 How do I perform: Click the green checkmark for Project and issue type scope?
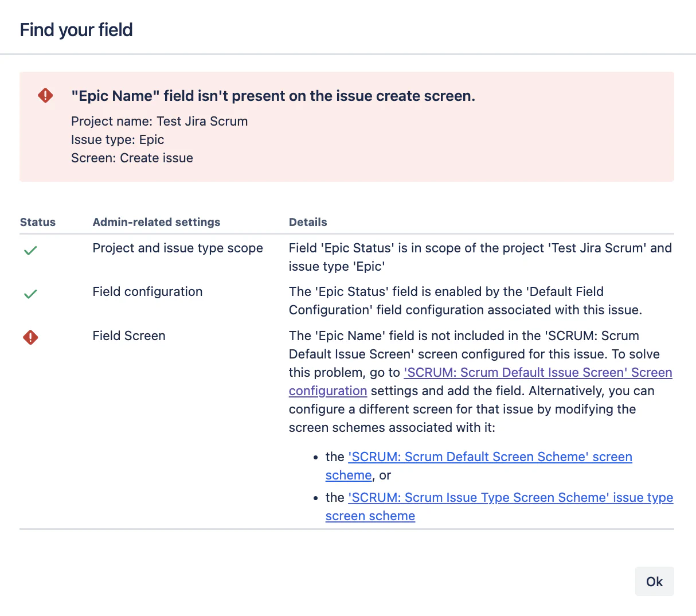point(30,250)
